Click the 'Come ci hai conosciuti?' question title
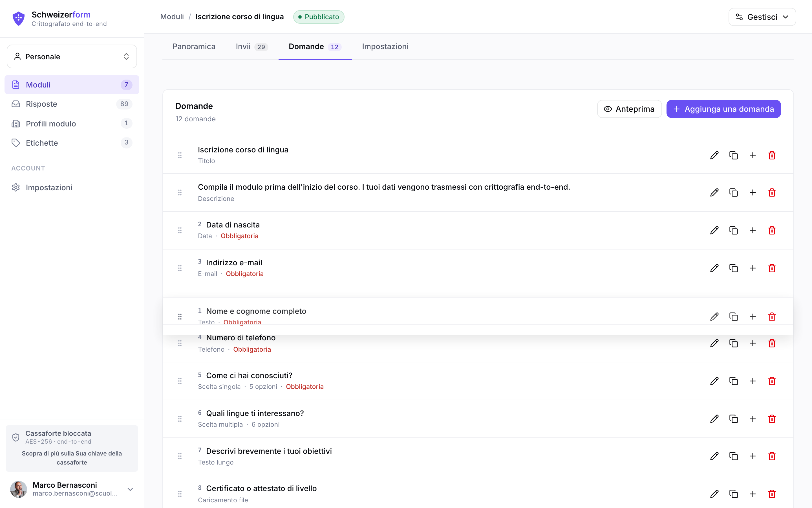This screenshot has height=508, width=812. (x=249, y=375)
